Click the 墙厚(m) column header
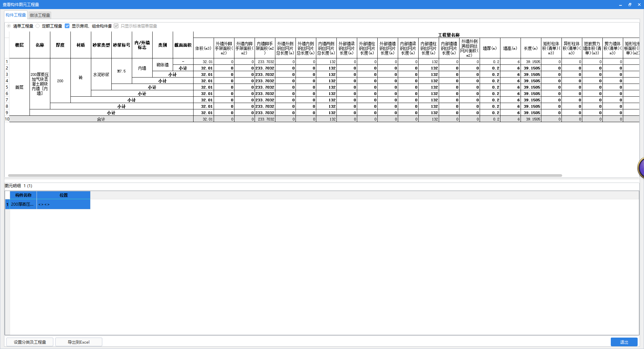The image size is (644, 349). (x=490, y=48)
